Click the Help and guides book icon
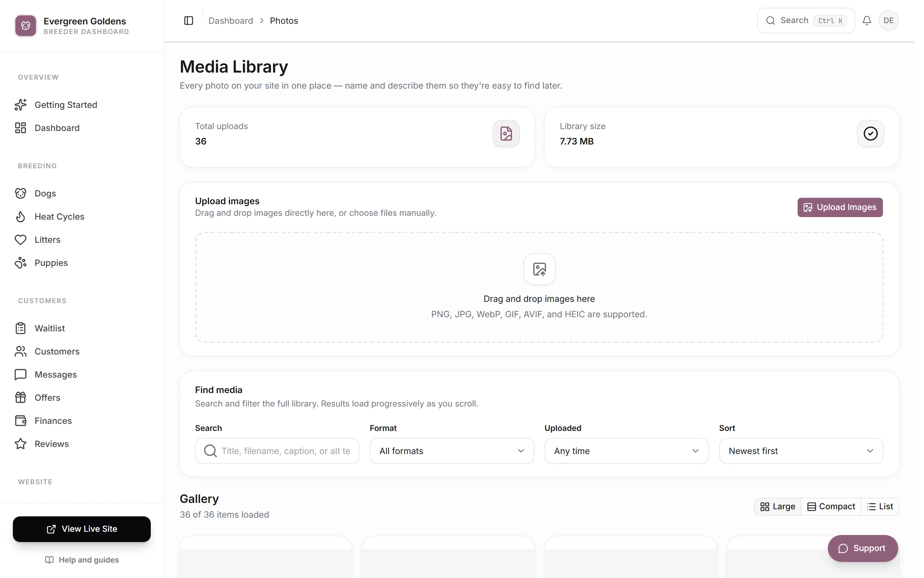This screenshot has width=924, height=578. [49, 560]
